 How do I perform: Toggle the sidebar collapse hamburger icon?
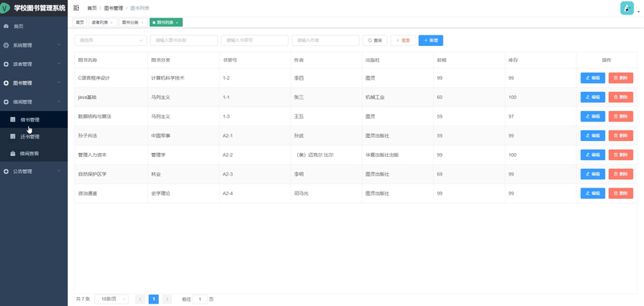pyautogui.click(x=76, y=8)
